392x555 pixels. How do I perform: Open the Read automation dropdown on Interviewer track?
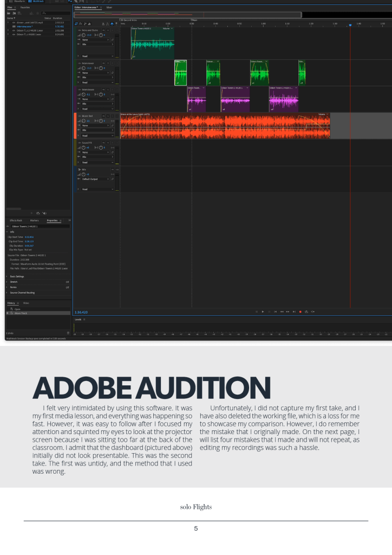point(97,82)
